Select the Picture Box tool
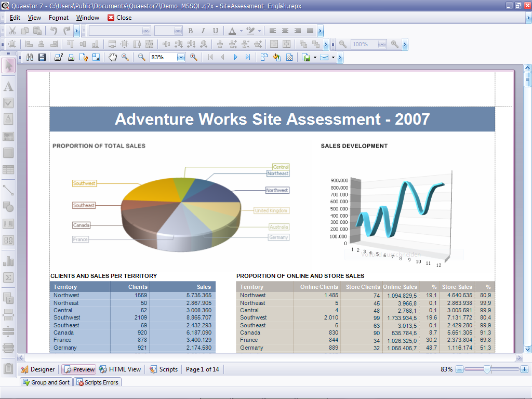The height and width of the screenshot is (399, 532). [8, 137]
